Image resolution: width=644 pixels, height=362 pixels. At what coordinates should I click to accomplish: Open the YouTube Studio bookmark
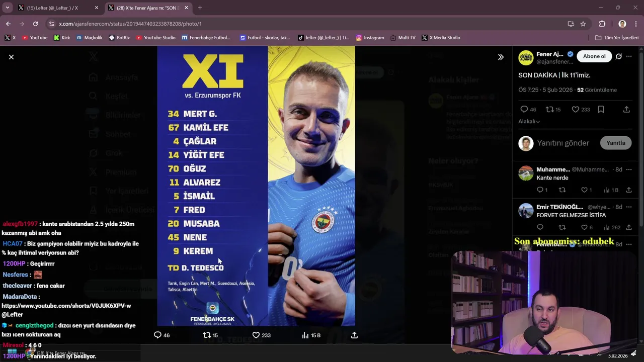(156, 38)
